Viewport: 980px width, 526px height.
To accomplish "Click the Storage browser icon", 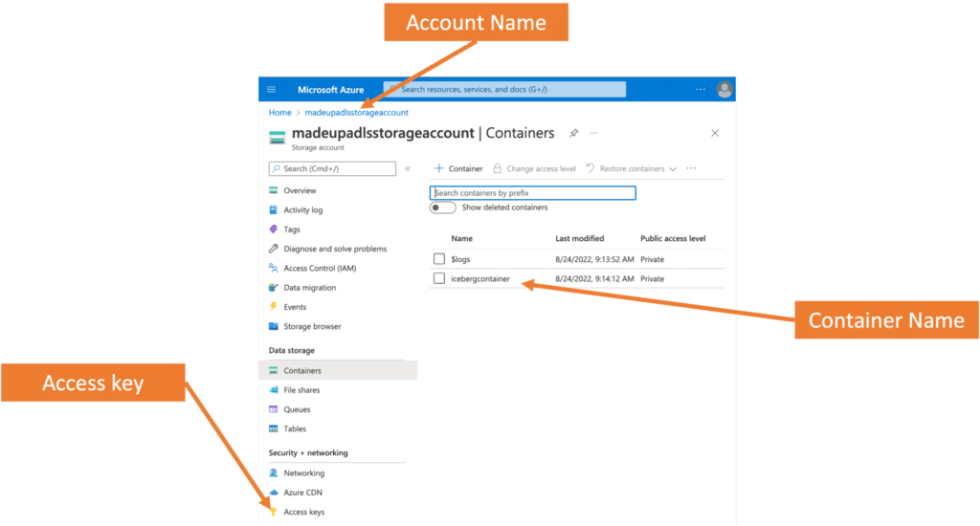I will 273,326.
